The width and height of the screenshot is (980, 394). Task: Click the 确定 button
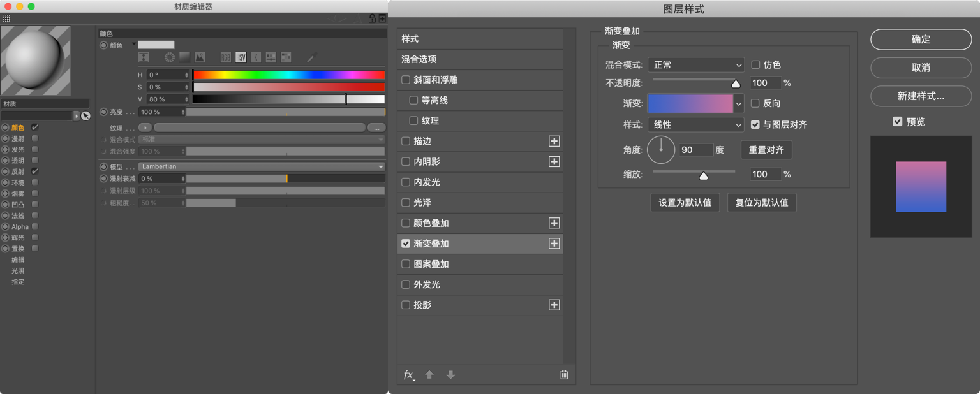921,40
